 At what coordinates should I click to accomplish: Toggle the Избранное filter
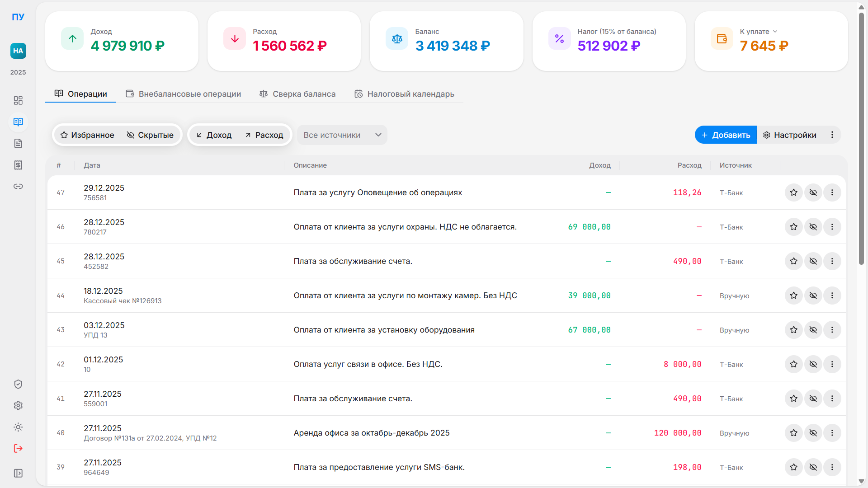click(87, 135)
